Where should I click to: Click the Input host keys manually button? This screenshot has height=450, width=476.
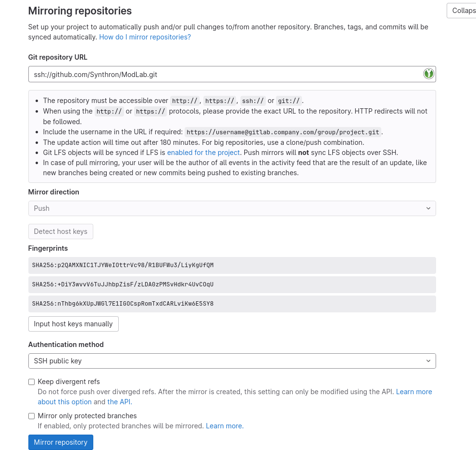73,324
